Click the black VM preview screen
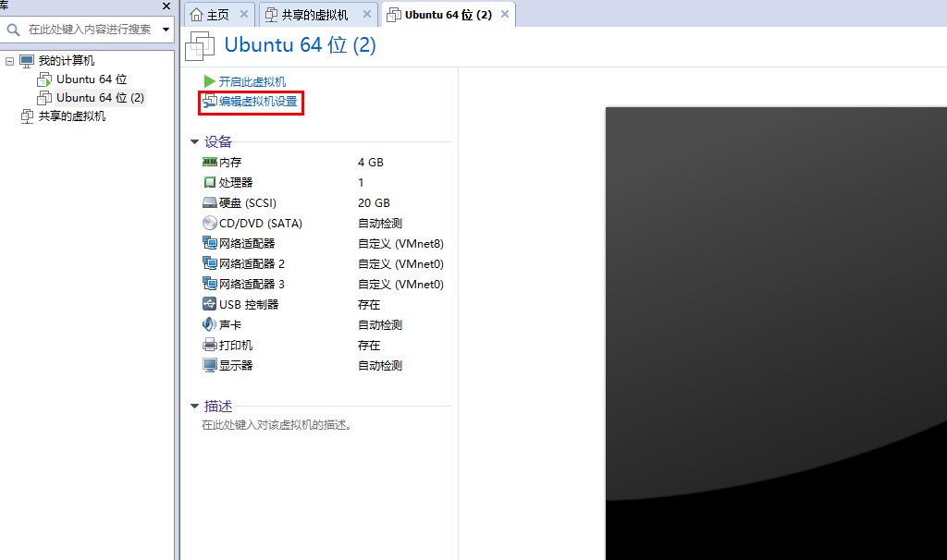Screen dimensions: 947x560 pos(776,333)
